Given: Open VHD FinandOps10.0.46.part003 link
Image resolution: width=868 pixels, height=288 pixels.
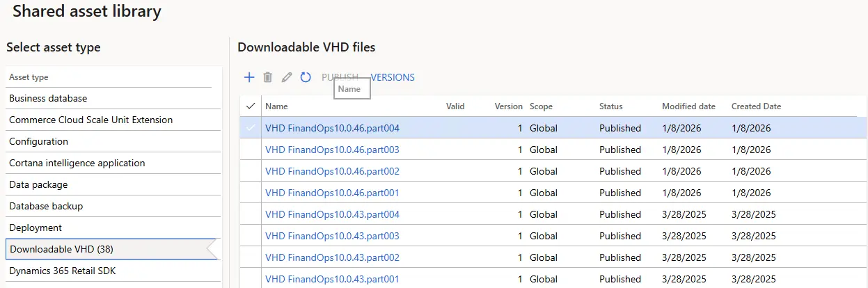Looking at the screenshot, I should click(332, 150).
